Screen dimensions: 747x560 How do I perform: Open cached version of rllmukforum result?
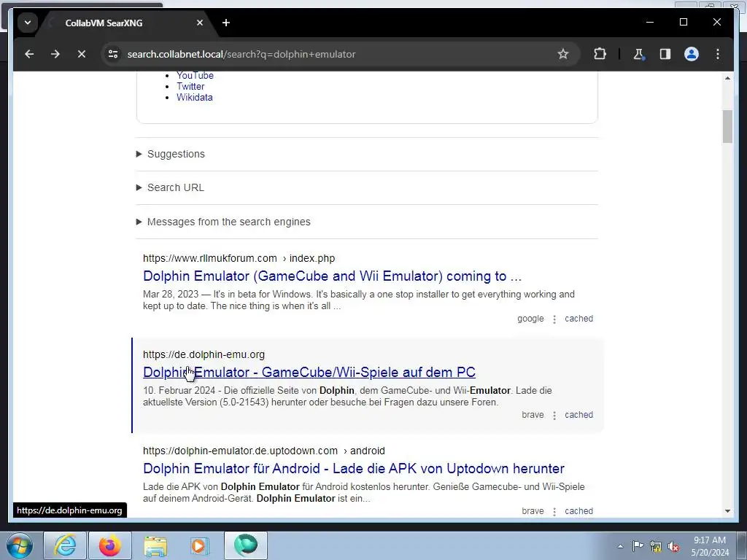[578, 319]
